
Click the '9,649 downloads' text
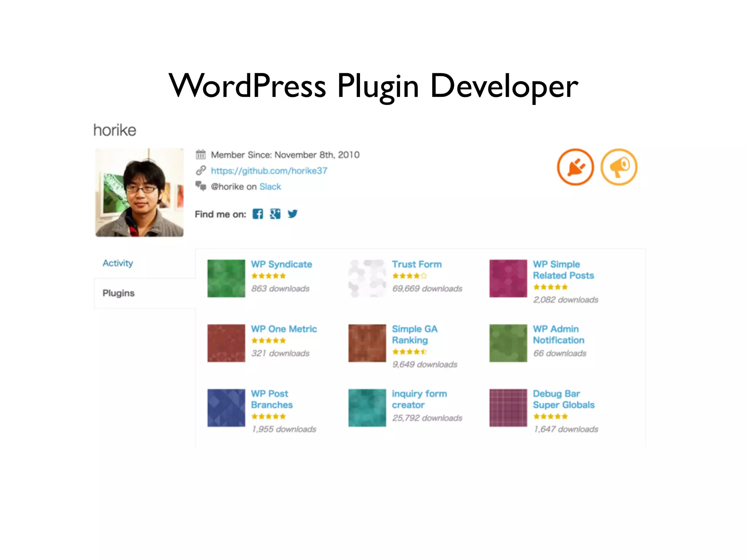[x=425, y=365]
